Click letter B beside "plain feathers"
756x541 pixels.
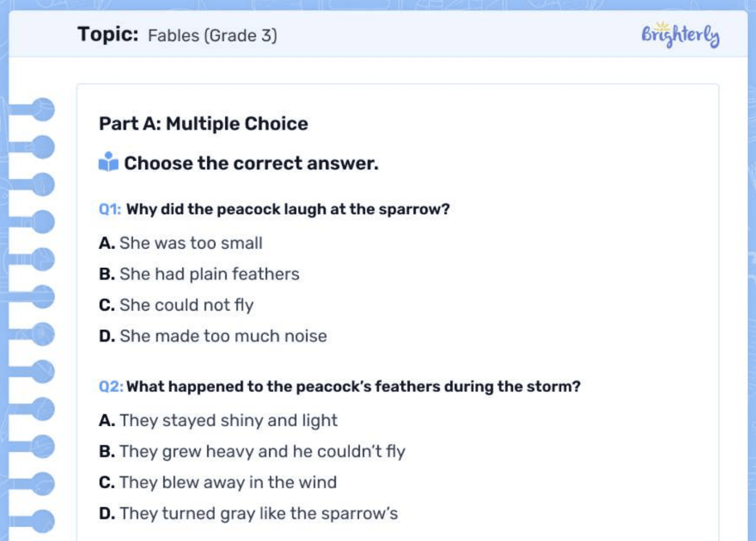click(x=106, y=274)
